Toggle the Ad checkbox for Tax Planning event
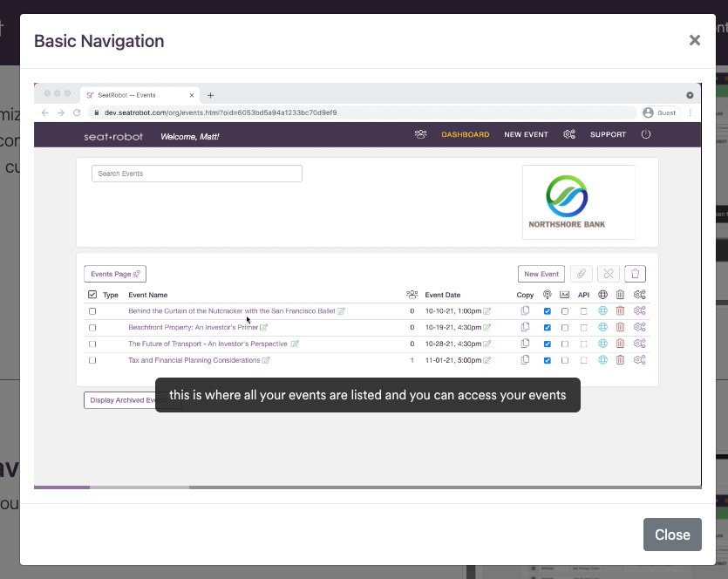Viewport: 728px width, 579px height. [565, 360]
